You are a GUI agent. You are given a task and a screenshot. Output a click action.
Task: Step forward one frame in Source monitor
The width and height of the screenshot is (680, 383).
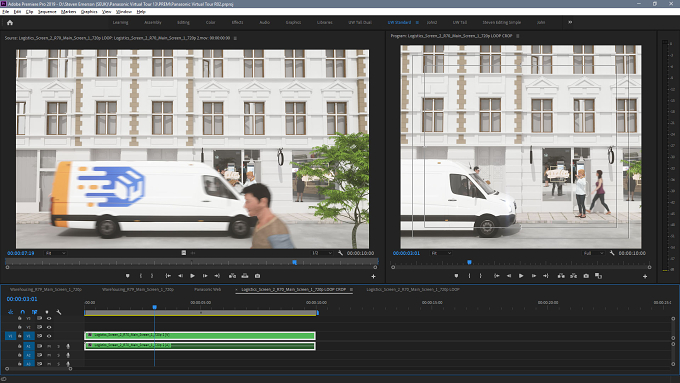205,276
